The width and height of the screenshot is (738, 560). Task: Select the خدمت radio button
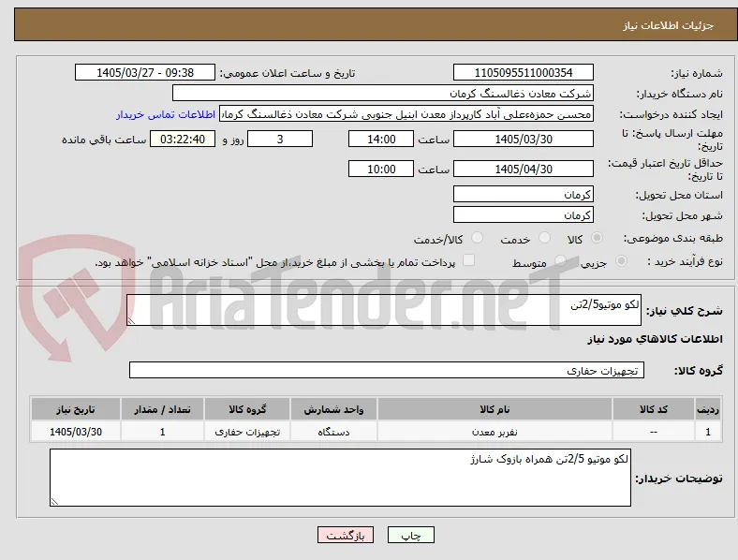(x=544, y=238)
